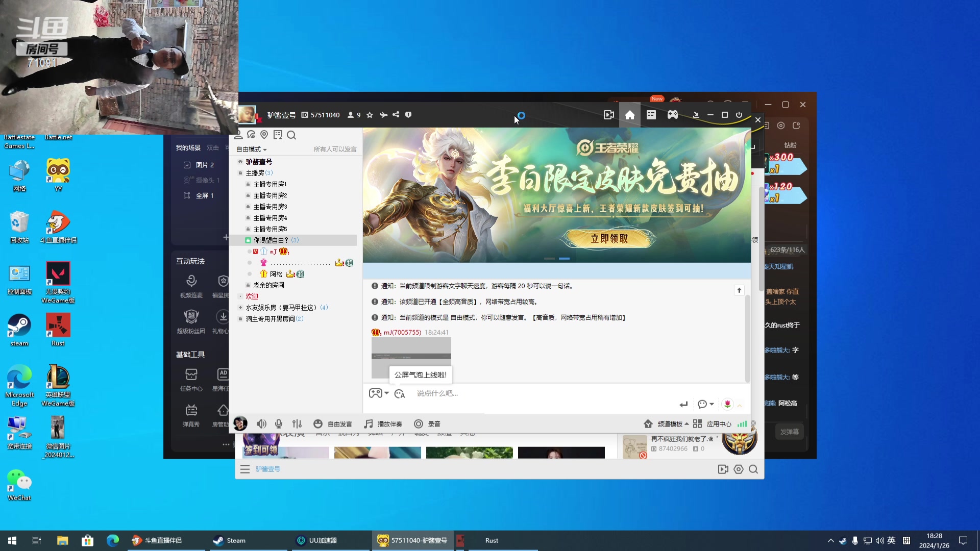
Task: Expand 水友娱乐房 channel group
Action: point(240,308)
